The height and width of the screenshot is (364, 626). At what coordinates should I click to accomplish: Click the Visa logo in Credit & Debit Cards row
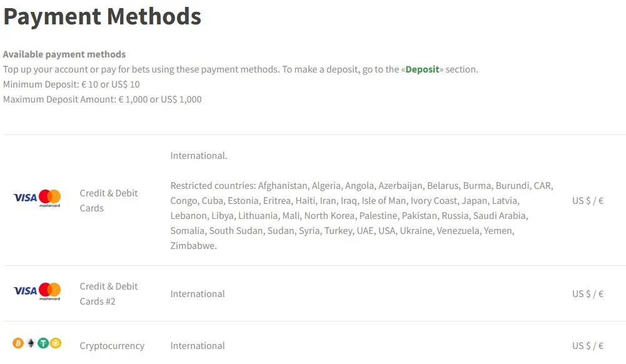pos(25,198)
